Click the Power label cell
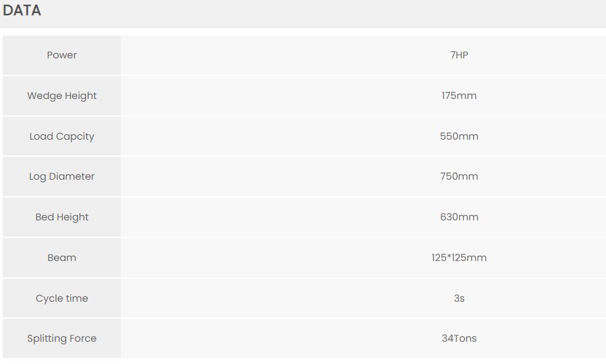The height and width of the screenshot is (364, 606). (62, 55)
